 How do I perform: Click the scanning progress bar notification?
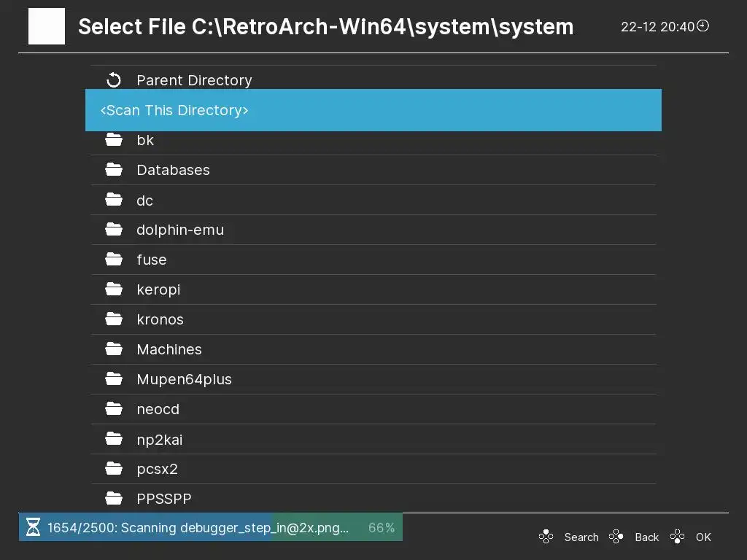pyautogui.click(x=211, y=527)
